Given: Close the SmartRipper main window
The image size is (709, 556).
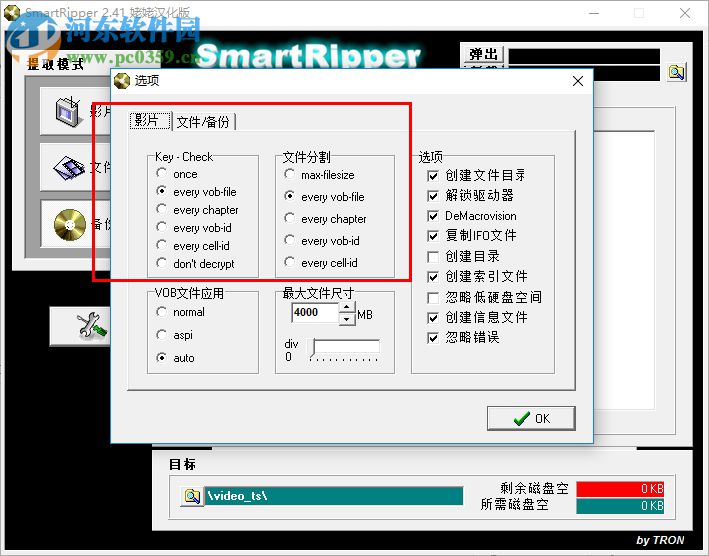Looking at the screenshot, I should pyautogui.click(x=685, y=13).
